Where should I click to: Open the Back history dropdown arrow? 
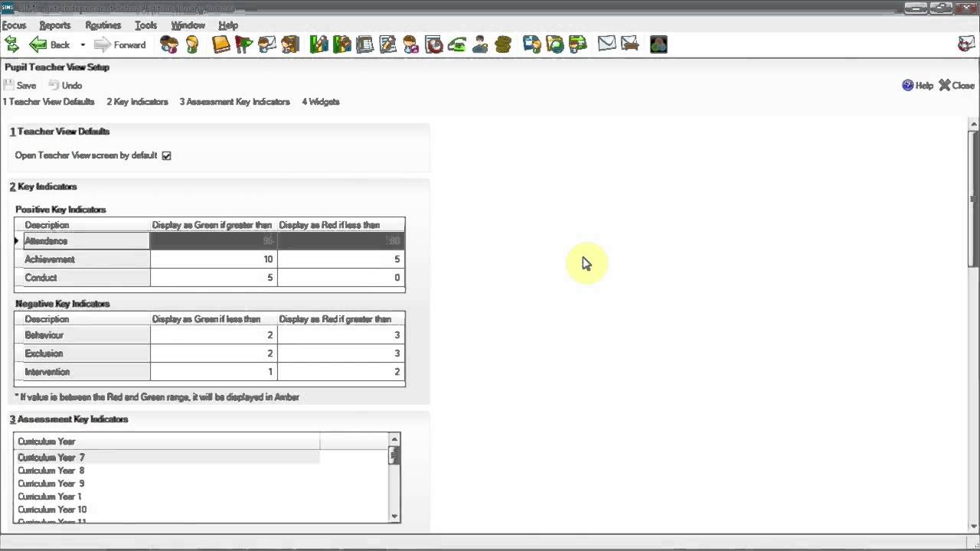point(82,44)
